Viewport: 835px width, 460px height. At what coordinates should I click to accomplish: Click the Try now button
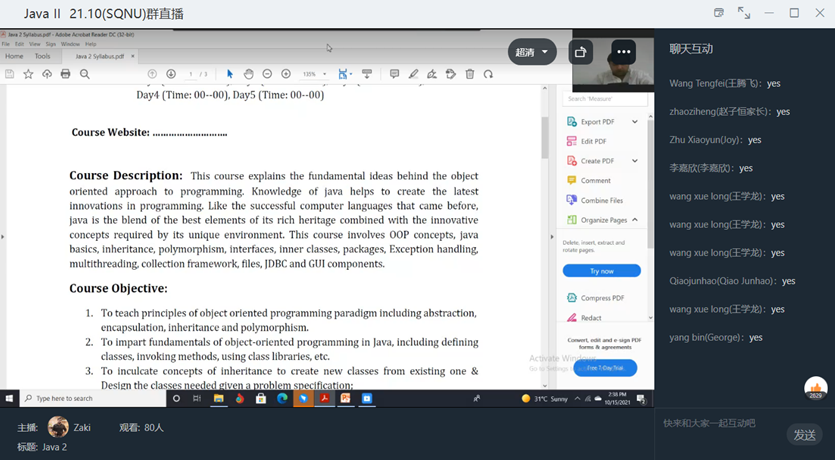(601, 271)
